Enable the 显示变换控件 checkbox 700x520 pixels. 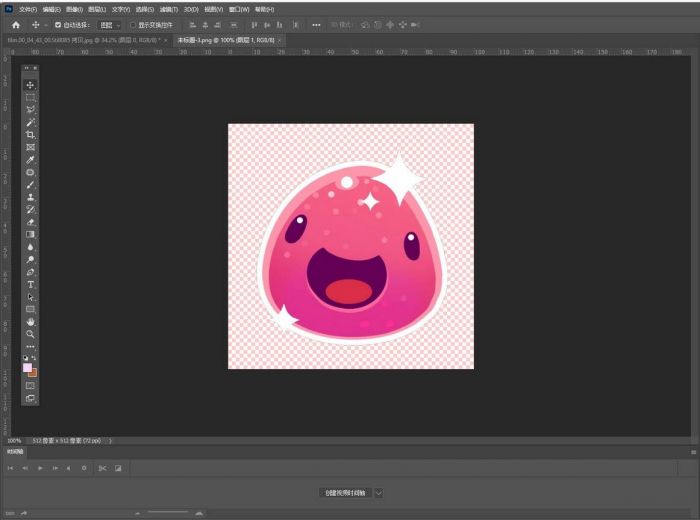pos(133,24)
